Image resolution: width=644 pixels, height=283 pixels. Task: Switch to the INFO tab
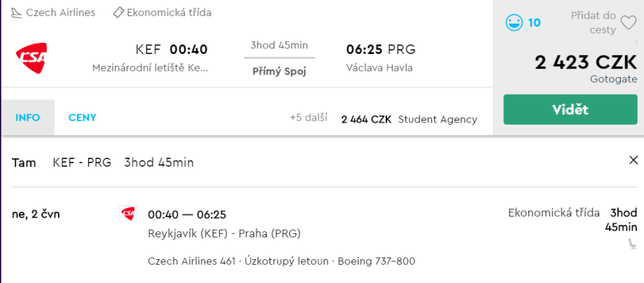tap(27, 118)
